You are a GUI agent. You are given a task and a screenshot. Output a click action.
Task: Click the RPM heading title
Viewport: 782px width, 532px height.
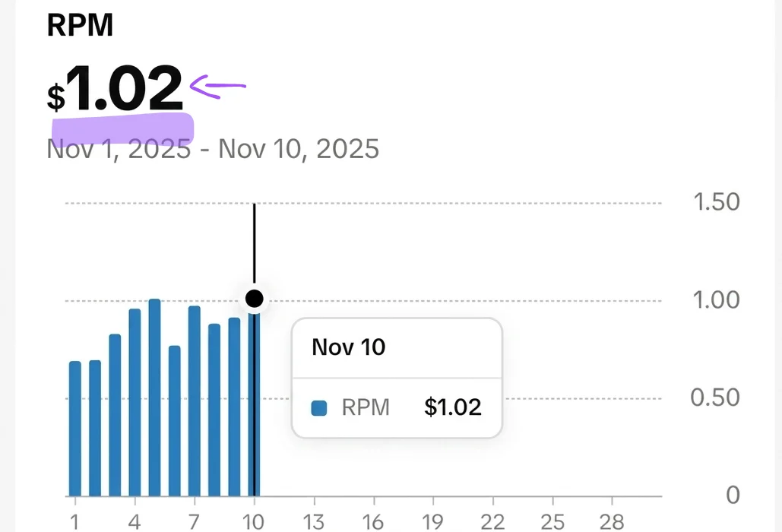(81, 25)
